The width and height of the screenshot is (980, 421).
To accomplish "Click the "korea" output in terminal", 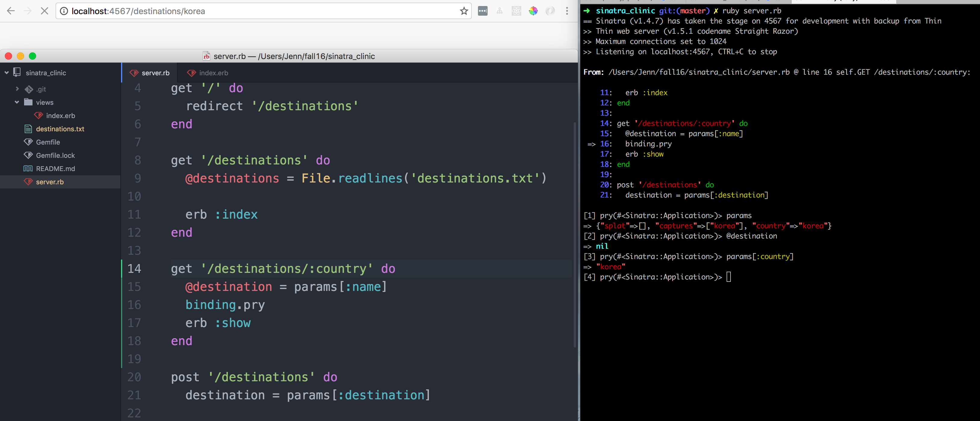I will (611, 267).
